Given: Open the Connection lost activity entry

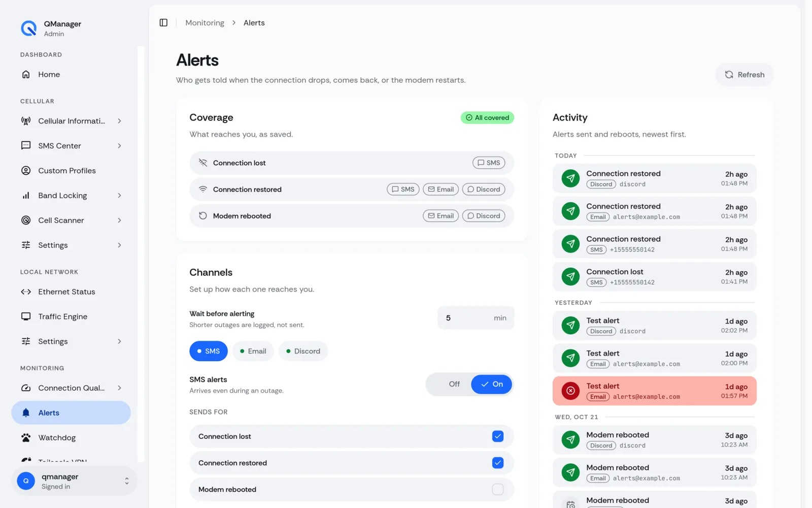Looking at the screenshot, I should [655, 277].
